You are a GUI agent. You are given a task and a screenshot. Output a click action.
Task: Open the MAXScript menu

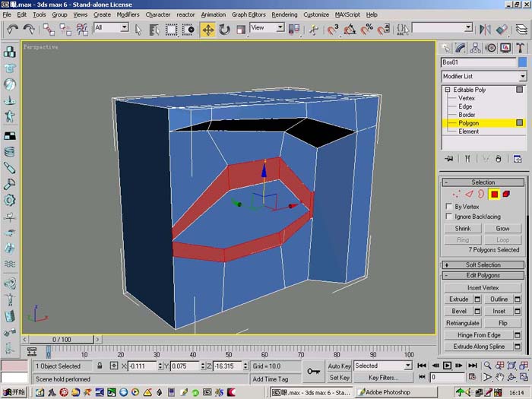pyautogui.click(x=347, y=14)
